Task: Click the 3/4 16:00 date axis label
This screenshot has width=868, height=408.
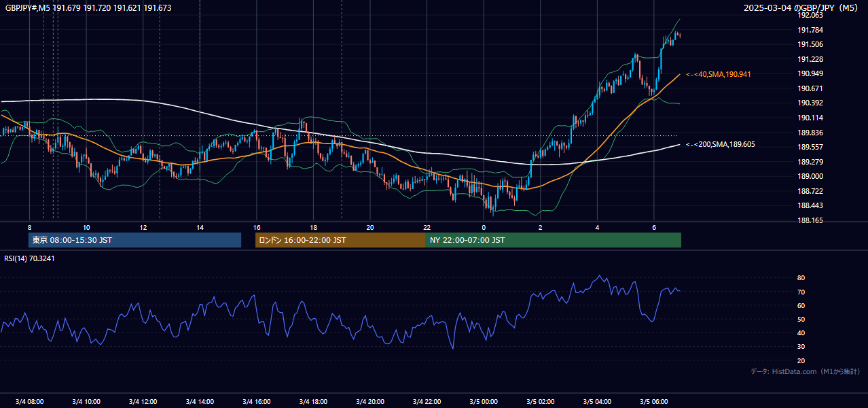Action: [256, 401]
